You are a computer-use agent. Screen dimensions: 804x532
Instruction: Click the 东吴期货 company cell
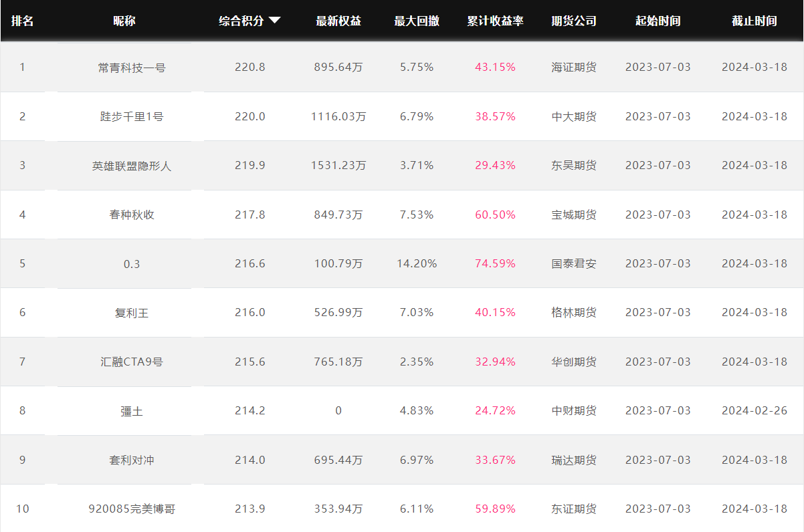[574, 165]
